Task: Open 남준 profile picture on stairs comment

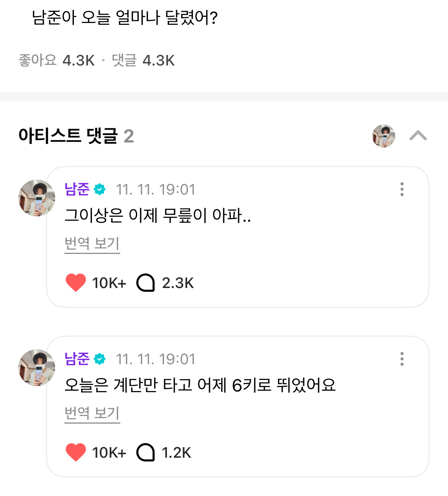Action: (37, 368)
